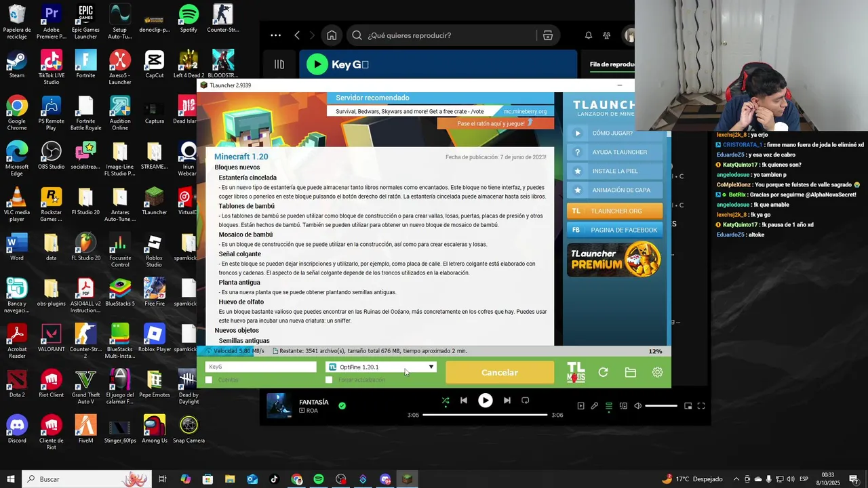Adjust Spotify volume slider

(661, 406)
